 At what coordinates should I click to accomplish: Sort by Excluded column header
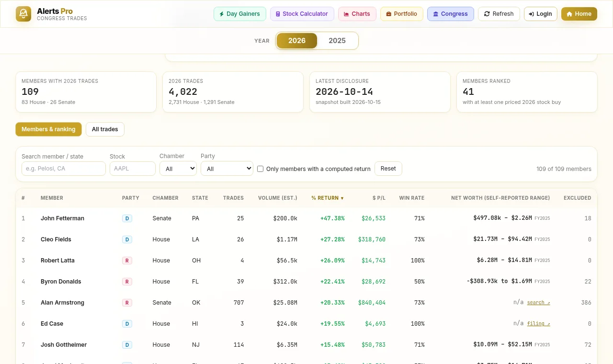[x=577, y=198]
